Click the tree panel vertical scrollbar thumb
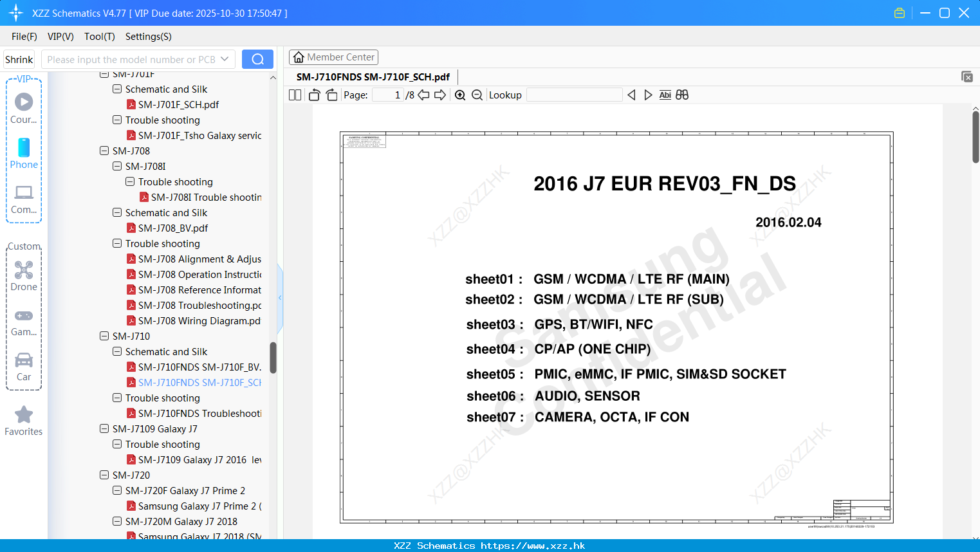Viewport: 980px width, 552px height. pyautogui.click(x=273, y=358)
